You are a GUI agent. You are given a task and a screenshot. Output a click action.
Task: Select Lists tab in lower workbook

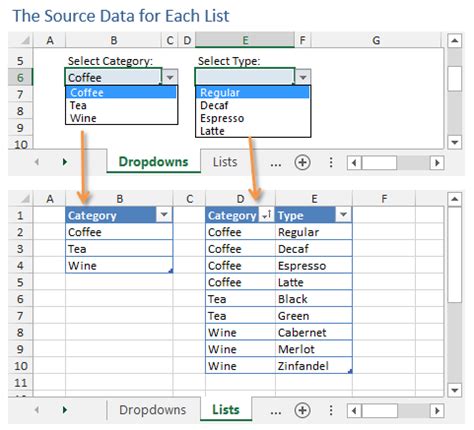pyautogui.click(x=226, y=410)
